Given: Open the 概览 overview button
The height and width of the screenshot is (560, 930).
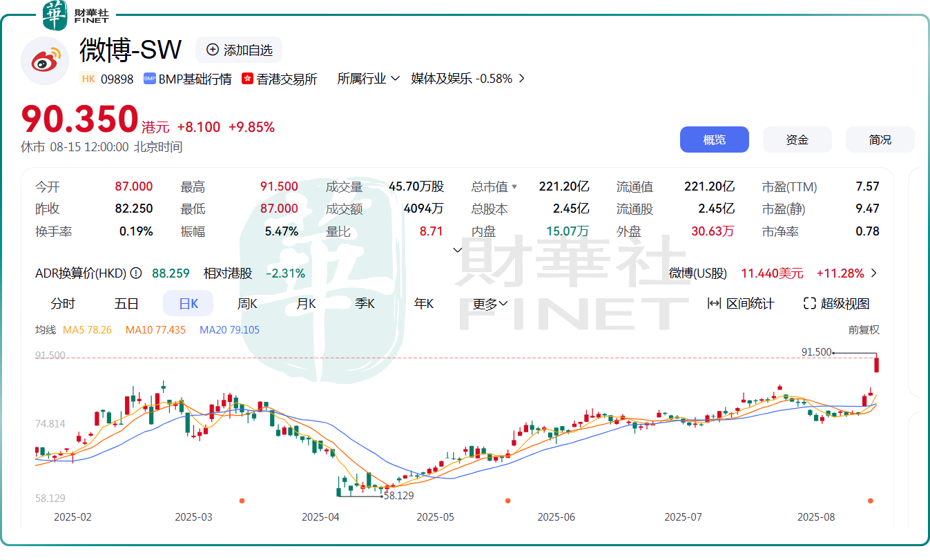Looking at the screenshot, I should [715, 139].
